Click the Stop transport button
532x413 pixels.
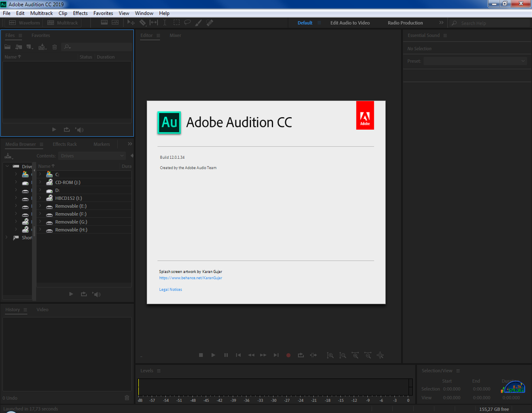(x=201, y=355)
